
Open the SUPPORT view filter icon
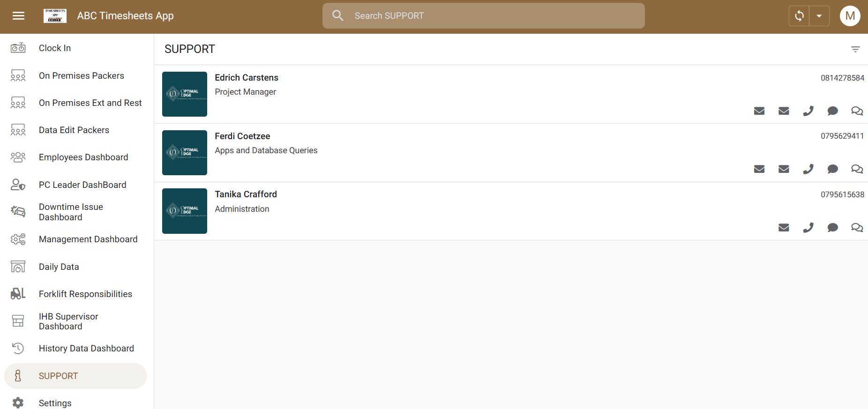pos(855,49)
